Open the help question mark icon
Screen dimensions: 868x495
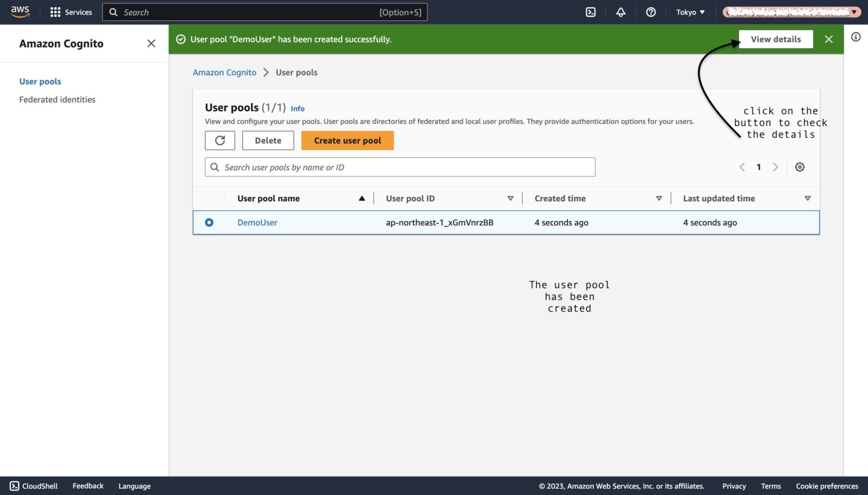coord(650,12)
